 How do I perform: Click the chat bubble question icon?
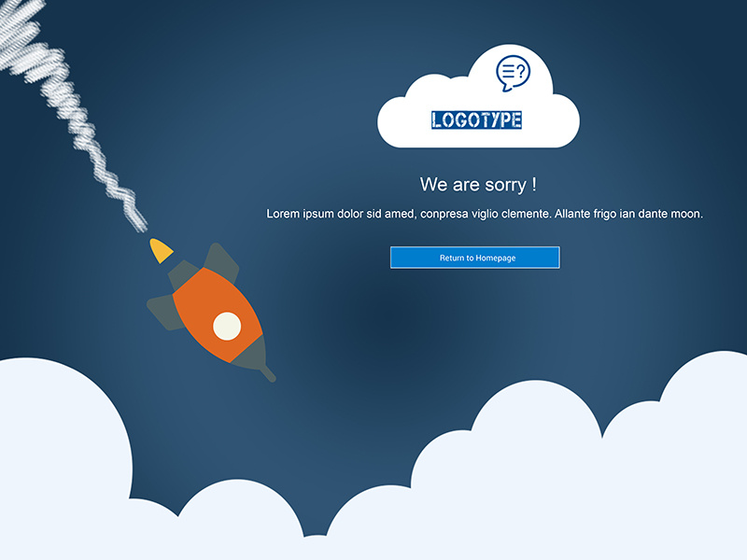click(513, 74)
